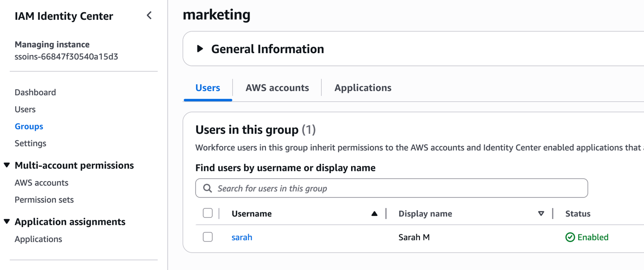Viewport: 644px width, 270px height.
Task: Click the Display name column sort arrow
Action: 541,213
